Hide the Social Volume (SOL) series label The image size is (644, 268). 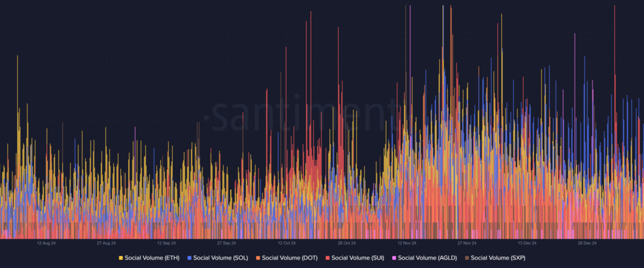[220, 258]
